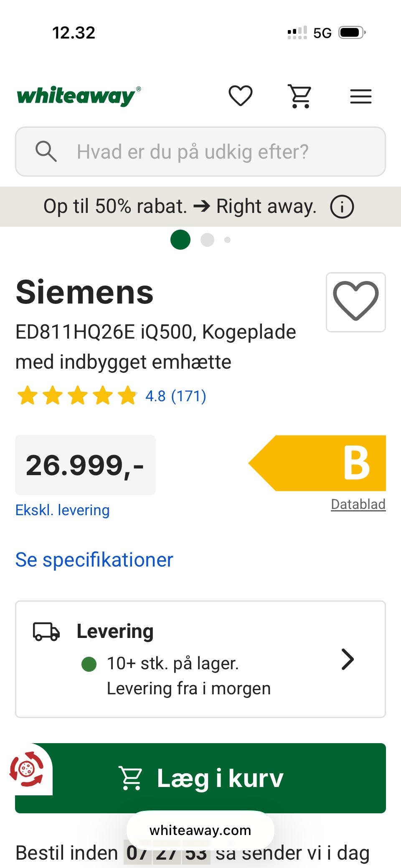Open the wishlist heart in header
This screenshot has height=868, width=401.
(241, 96)
